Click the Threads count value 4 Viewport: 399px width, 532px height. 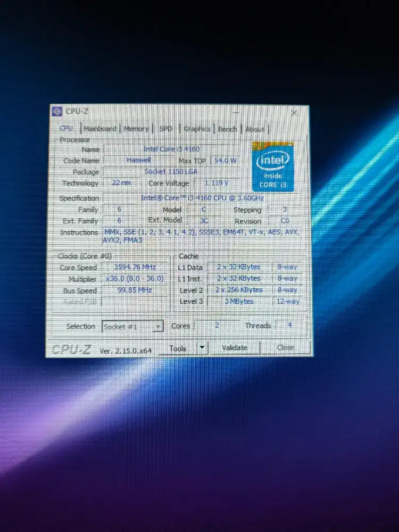coord(289,325)
